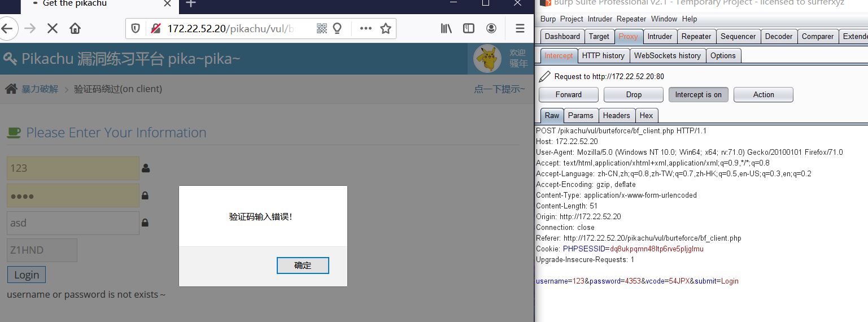Open the Decoder tab
868x322 pixels.
[x=779, y=36]
